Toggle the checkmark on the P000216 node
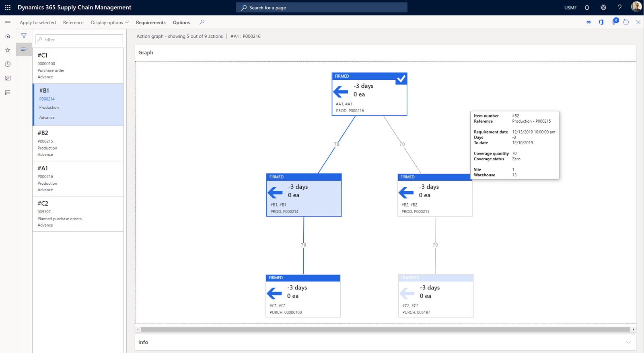 [x=401, y=79]
